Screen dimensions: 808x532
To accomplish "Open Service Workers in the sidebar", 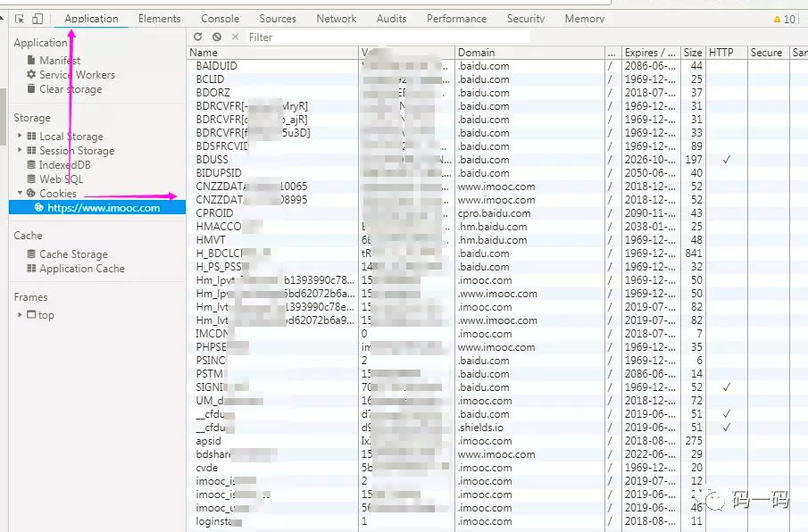I will (78, 75).
